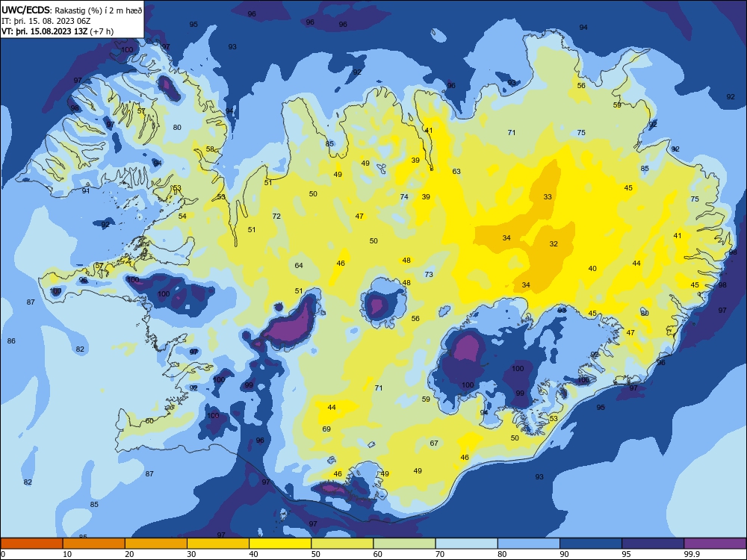Click the legend scale label '20'
This screenshot has width=747, height=560.
[129, 554]
